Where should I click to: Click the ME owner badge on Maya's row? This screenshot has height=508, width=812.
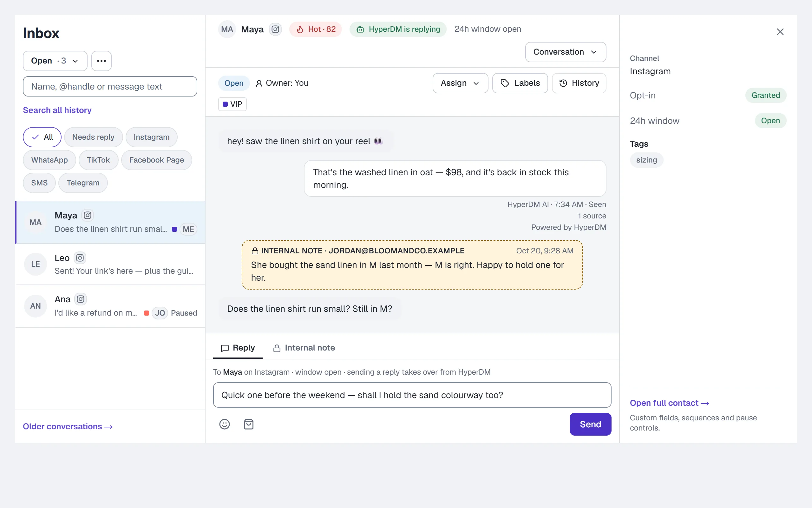[188, 229]
